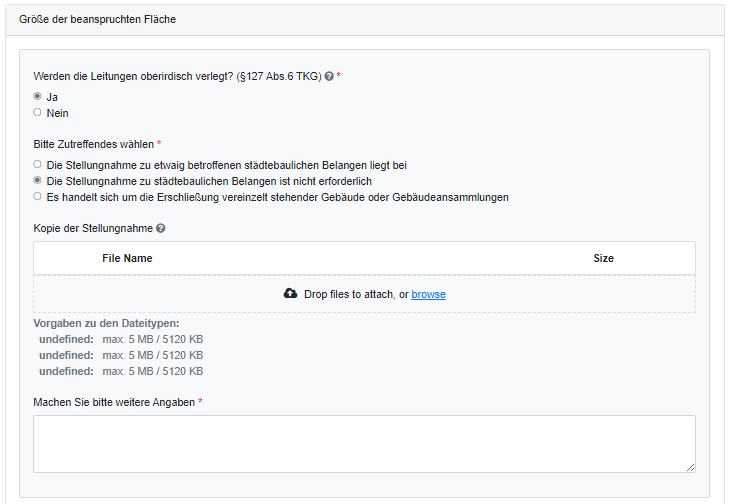This screenshot has height=504, width=730.
Task: Choose "Stellungnahme zu städtebaulichen Belangen ist nicht erforderlich"
Action: pos(38,181)
